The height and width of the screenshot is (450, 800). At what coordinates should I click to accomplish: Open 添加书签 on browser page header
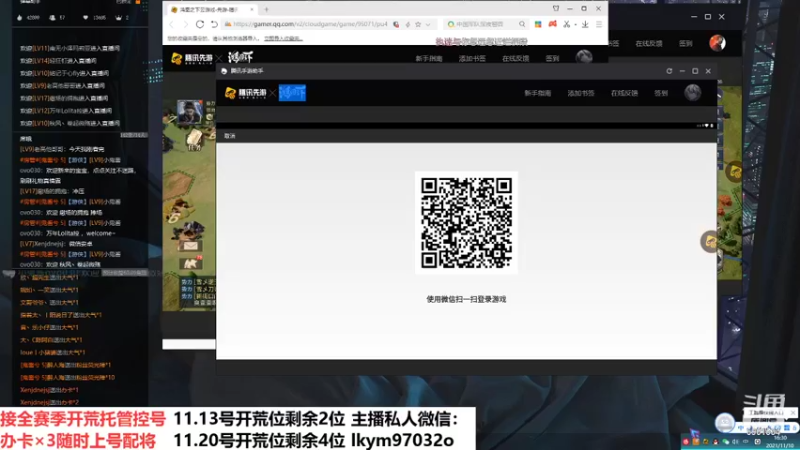point(472,59)
